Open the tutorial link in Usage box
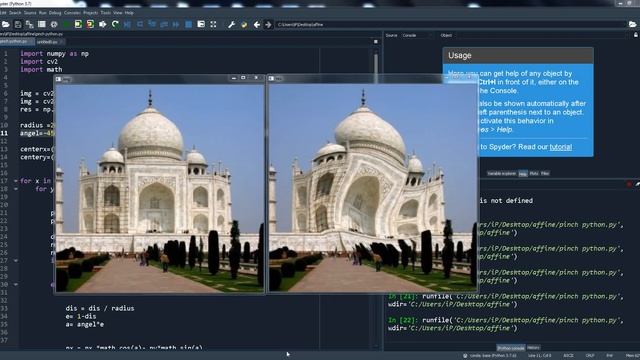This screenshot has width=640, height=360. 560,147
